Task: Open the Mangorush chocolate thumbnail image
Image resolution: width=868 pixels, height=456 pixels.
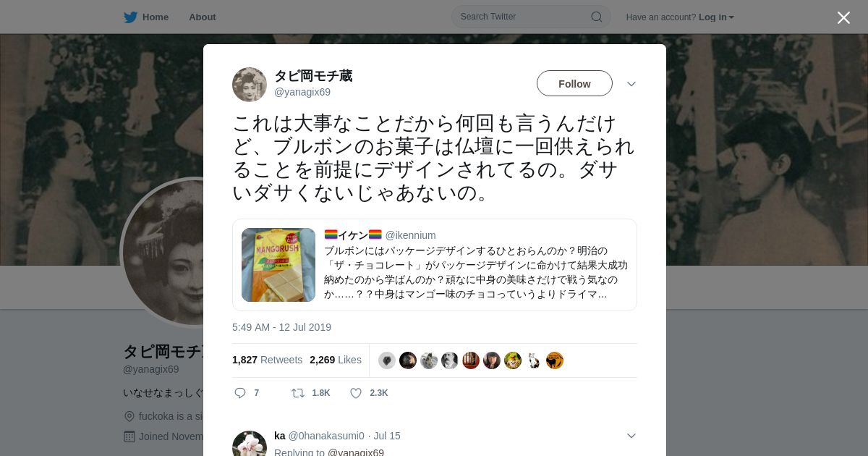Action: (278, 265)
